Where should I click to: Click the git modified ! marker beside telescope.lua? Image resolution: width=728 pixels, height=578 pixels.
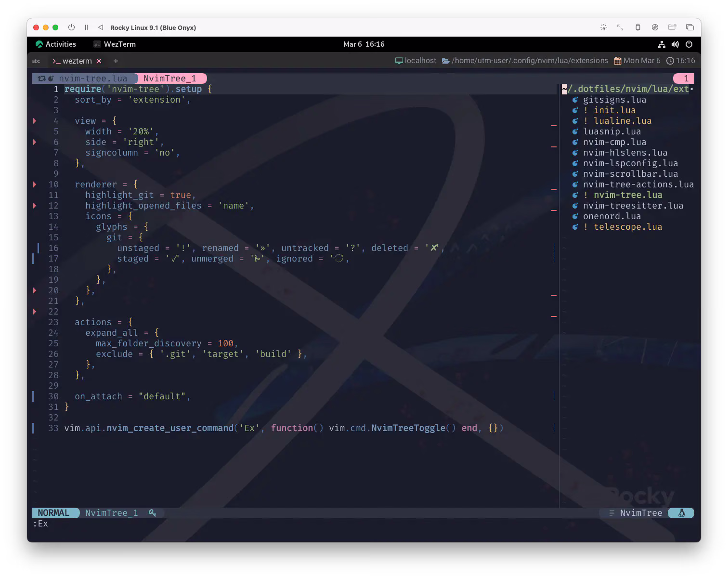(x=585, y=227)
